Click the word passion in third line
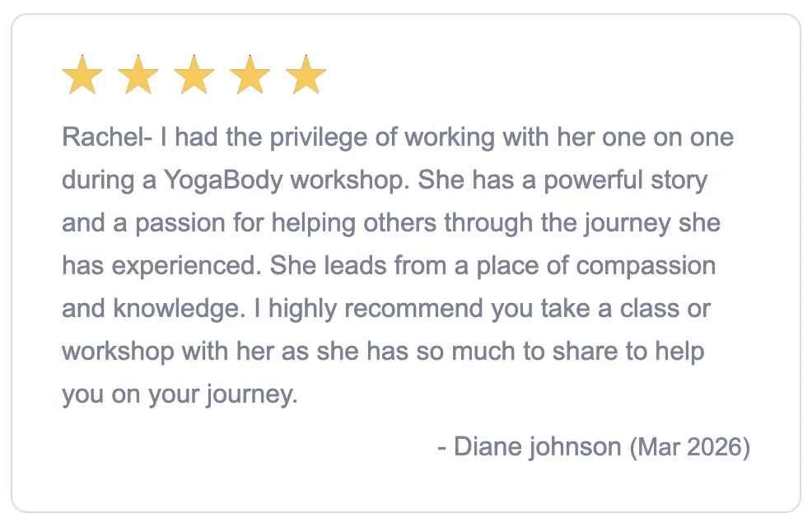812x527 pixels. point(180,224)
